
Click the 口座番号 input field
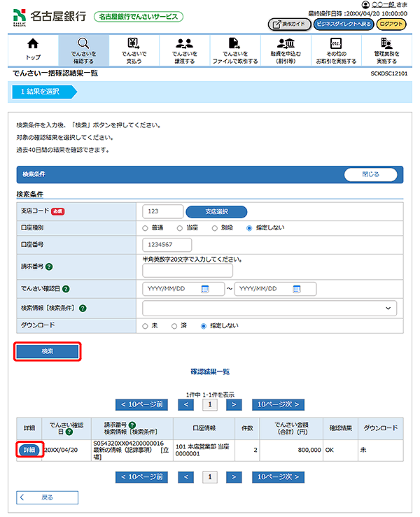tap(167, 245)
